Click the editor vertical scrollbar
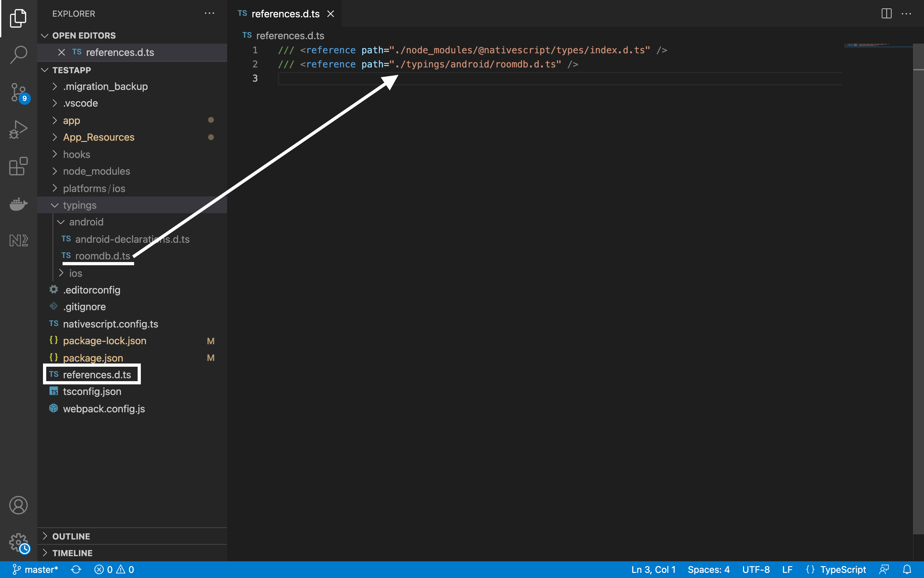Screen dimensions: 924x578 (x=918, y=289)
